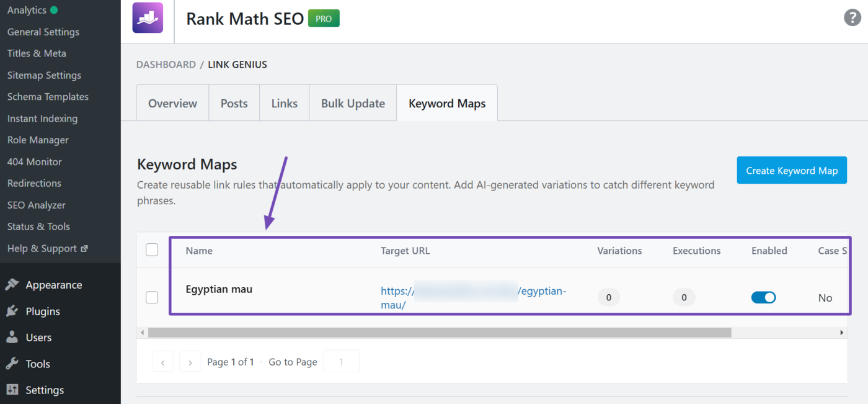Click the scrollbar left arrow
Image resolution: width=868 pixels, height=404 pixels.
pyautogui.click(x=142, y=333)
